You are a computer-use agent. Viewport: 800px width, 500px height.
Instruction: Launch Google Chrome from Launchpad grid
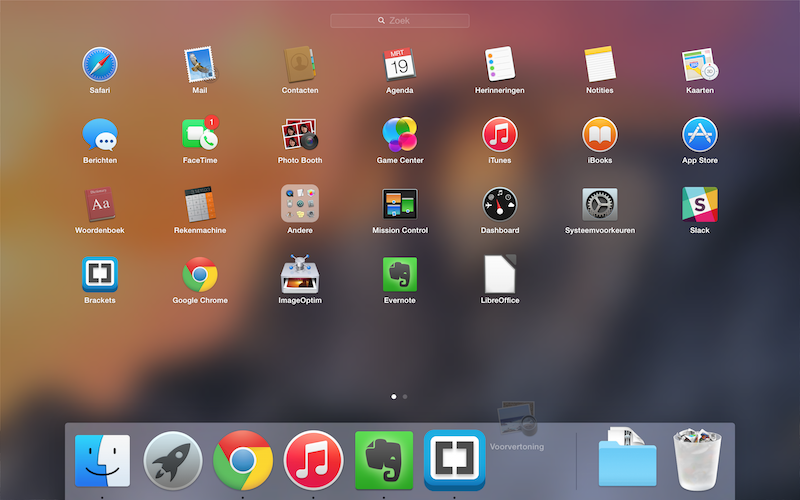pos(200,274)
